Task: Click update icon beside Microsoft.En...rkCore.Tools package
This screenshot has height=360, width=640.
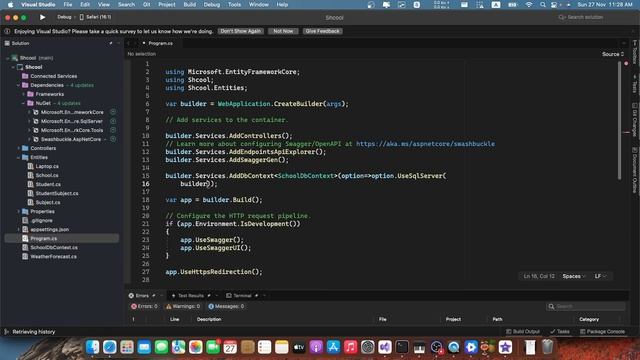Action: click(113, 130)
